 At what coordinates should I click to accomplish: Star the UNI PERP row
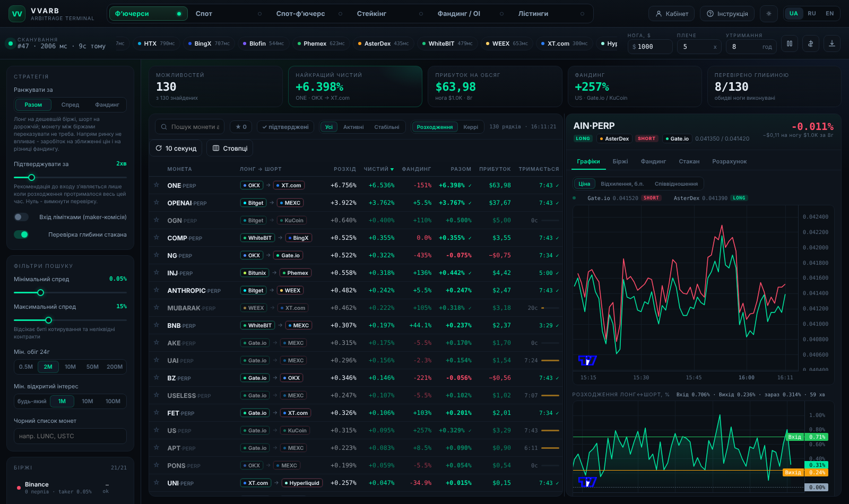157,483
